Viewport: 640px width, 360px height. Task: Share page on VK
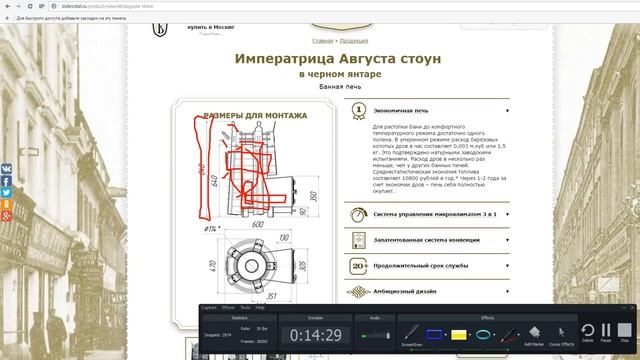(x=6, y=169)
